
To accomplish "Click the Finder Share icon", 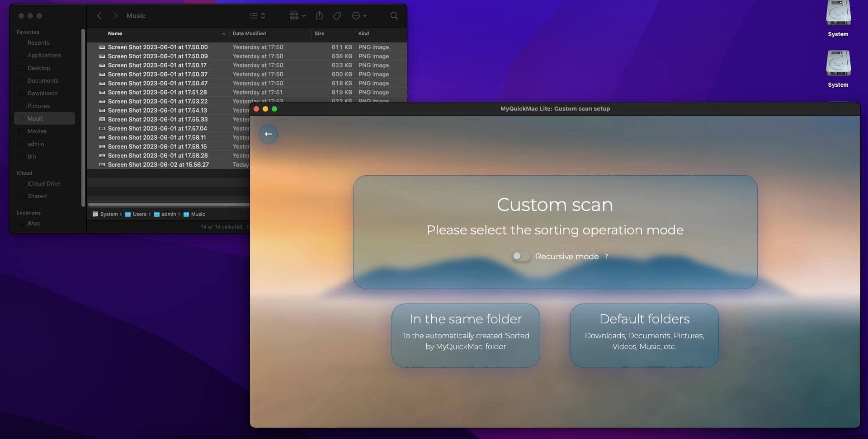I will click(x=319, y=16).
